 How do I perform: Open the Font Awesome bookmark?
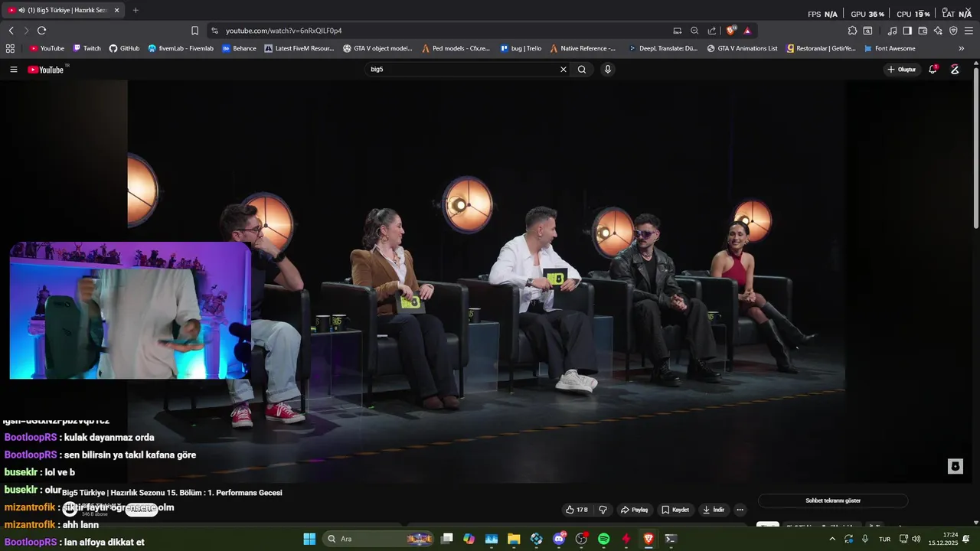890,48
